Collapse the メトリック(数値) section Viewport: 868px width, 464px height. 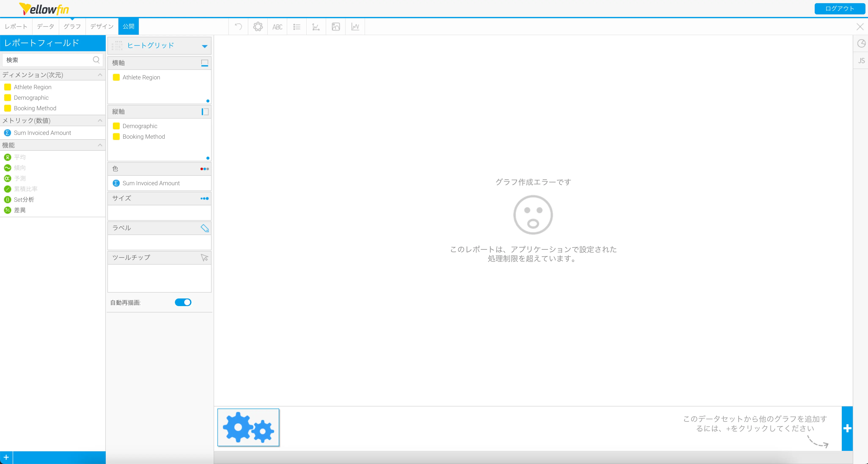point(100,120)
